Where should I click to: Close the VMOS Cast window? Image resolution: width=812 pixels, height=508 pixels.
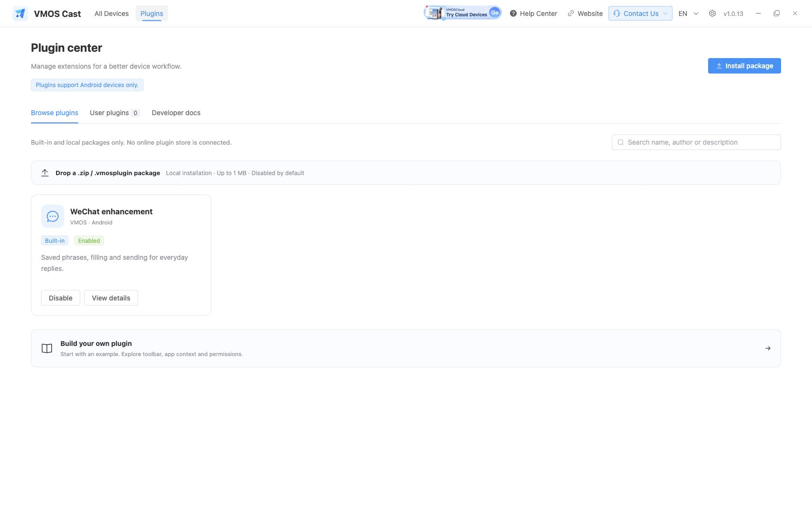[795, 14]
